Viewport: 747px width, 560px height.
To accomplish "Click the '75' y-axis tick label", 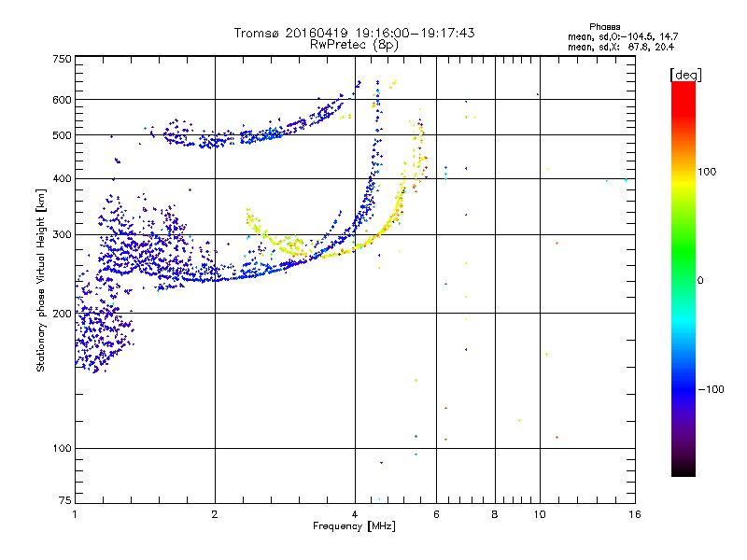I will pyautogui.click(x=65, y=500).
